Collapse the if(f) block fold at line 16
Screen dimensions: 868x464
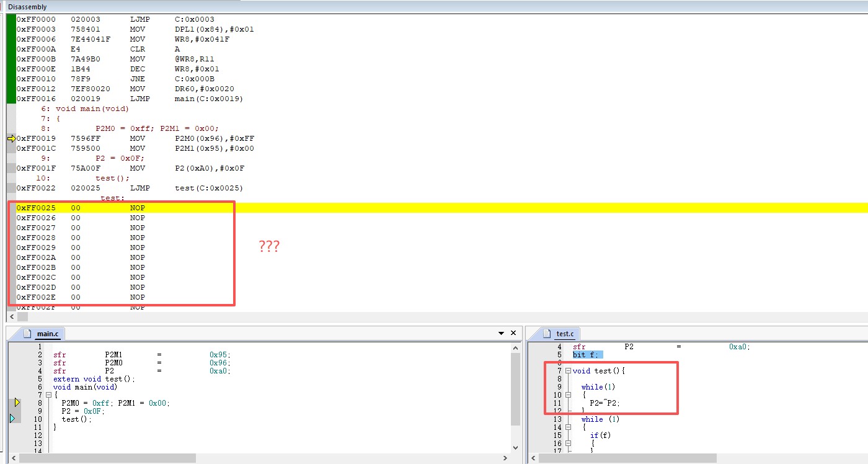click(567, 444)
